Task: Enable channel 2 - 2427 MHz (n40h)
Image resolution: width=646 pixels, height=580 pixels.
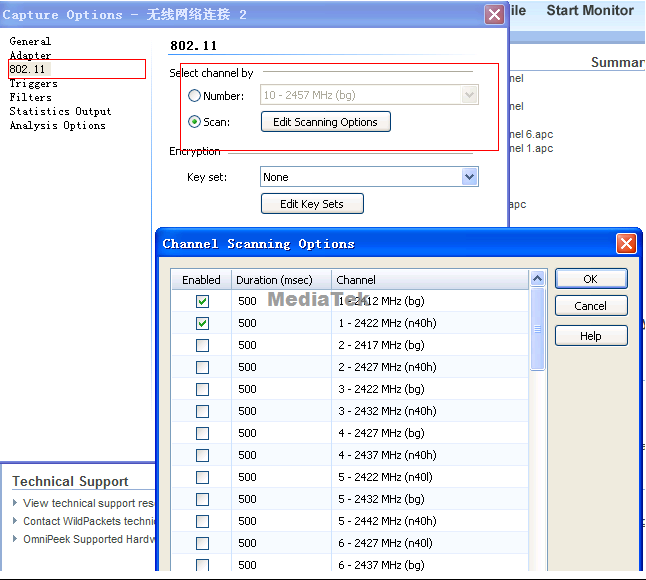Action: coord(202,367)
